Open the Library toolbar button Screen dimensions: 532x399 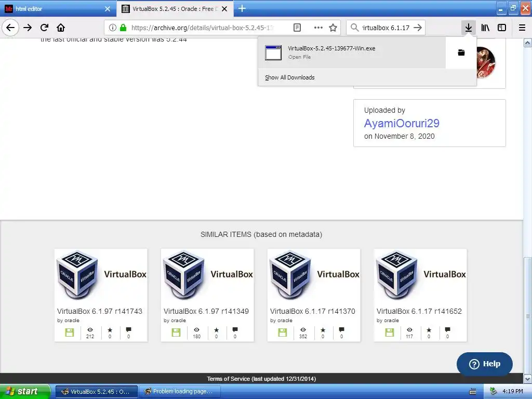point(485,28)
